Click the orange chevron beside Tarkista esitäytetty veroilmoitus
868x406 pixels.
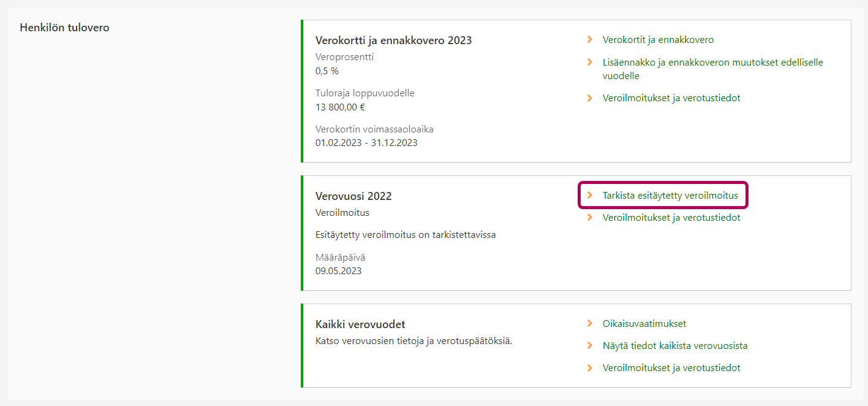point(589,196)
